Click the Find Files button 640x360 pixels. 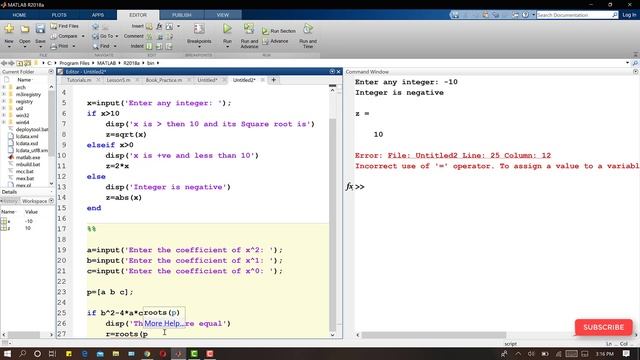coord(64,26)
